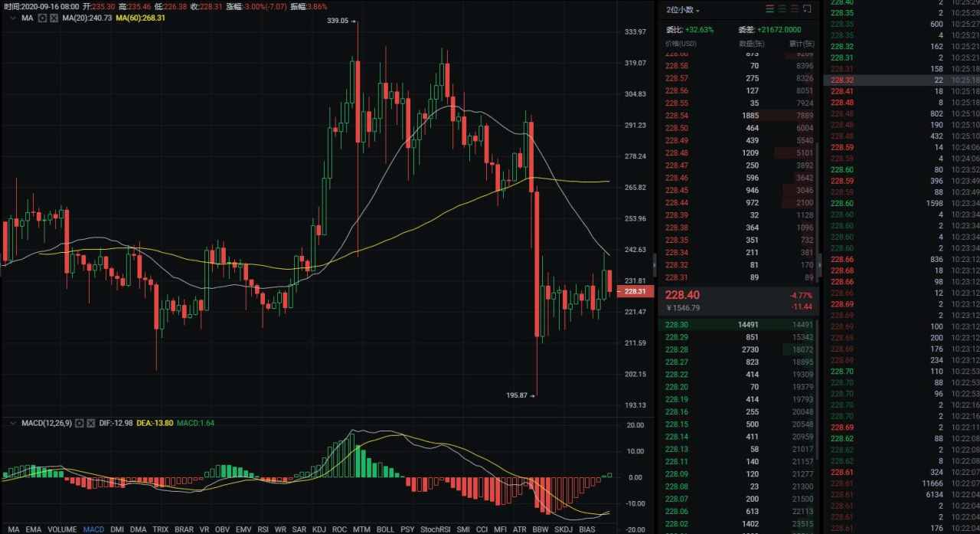
Task: Select the ATR indicator tab
Action: (x=520, y=529)
